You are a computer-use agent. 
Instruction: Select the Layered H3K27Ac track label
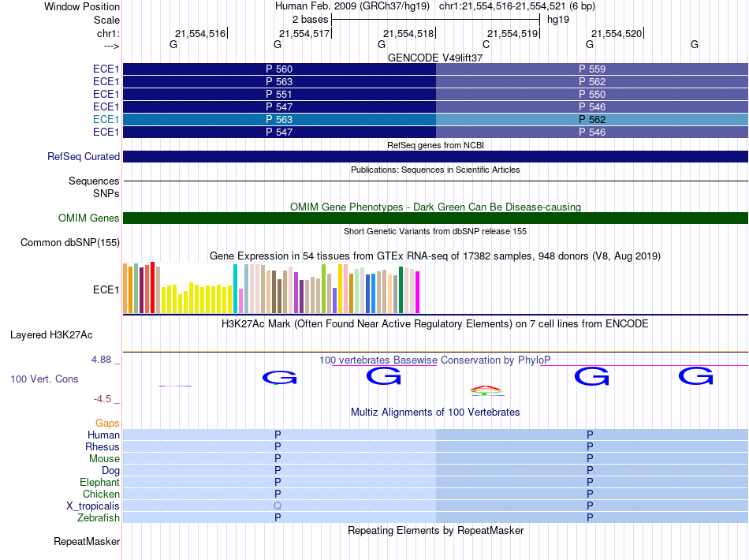coord(51,335)
